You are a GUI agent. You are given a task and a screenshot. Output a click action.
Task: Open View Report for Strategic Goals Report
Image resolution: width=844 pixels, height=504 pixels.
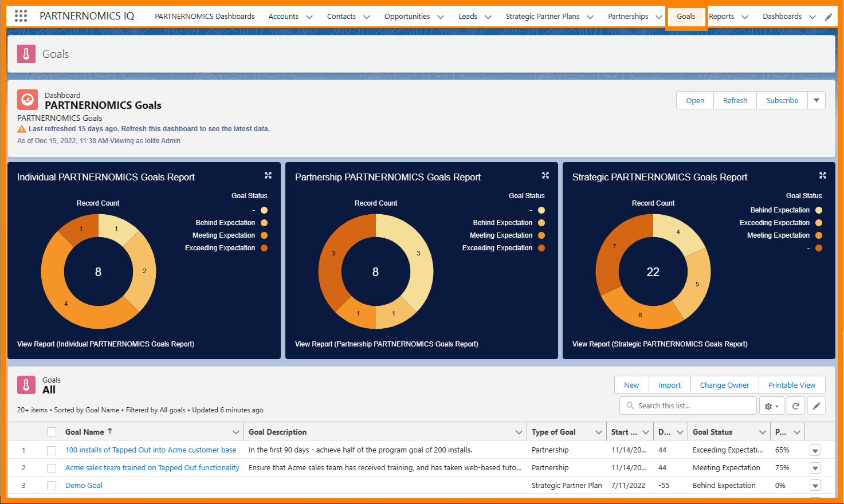[x=660, y=344]
